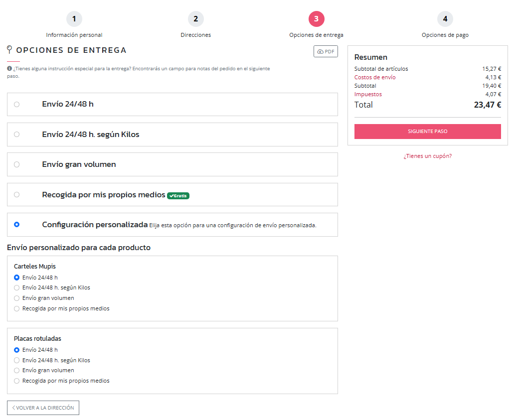Click the info icon beside delivery instructions
Viewport: 515px width, 420px height.
(x=9, y=68)
